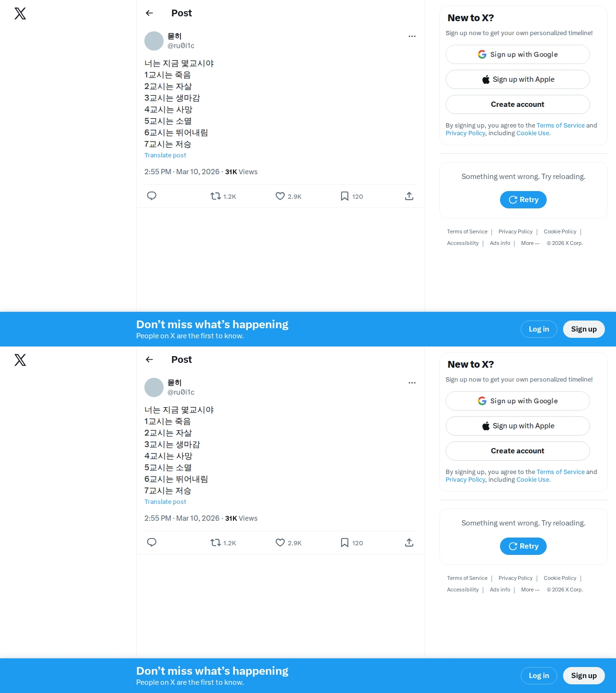
Task: Expand the More footer links in the upper sidebar
Action: pos(530,244)
